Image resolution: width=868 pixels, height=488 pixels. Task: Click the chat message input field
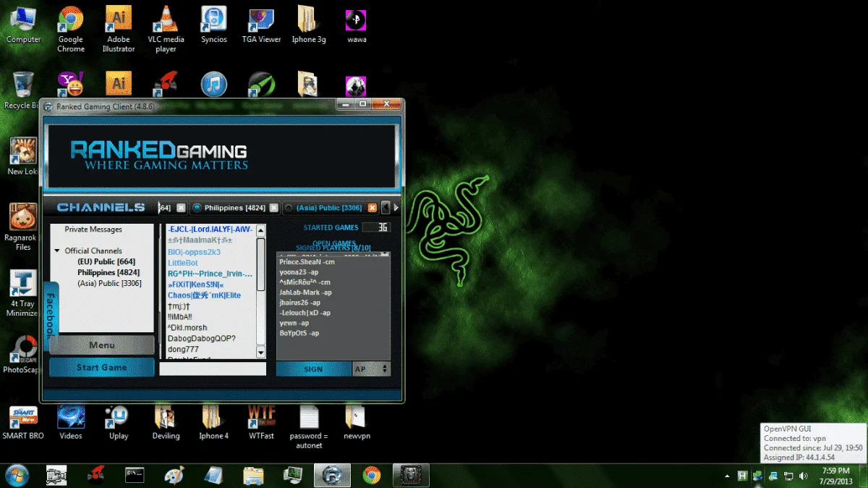(x=213, y=369)
